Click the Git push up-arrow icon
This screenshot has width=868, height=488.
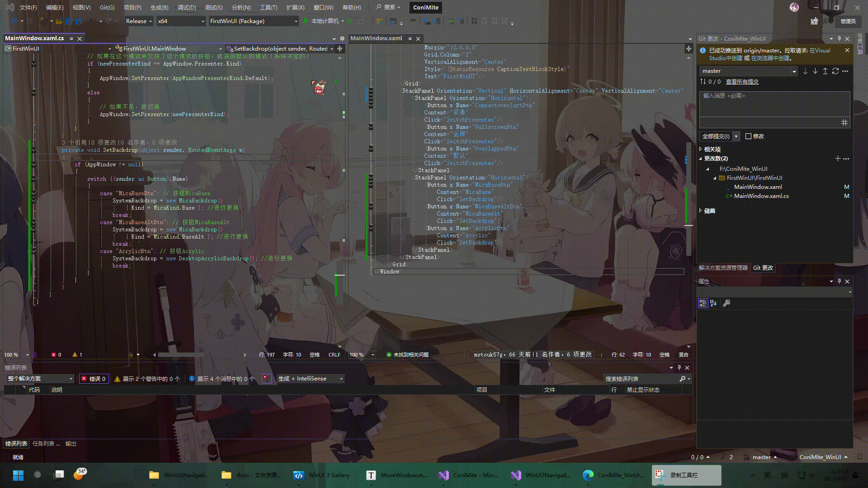coord(825,71)
